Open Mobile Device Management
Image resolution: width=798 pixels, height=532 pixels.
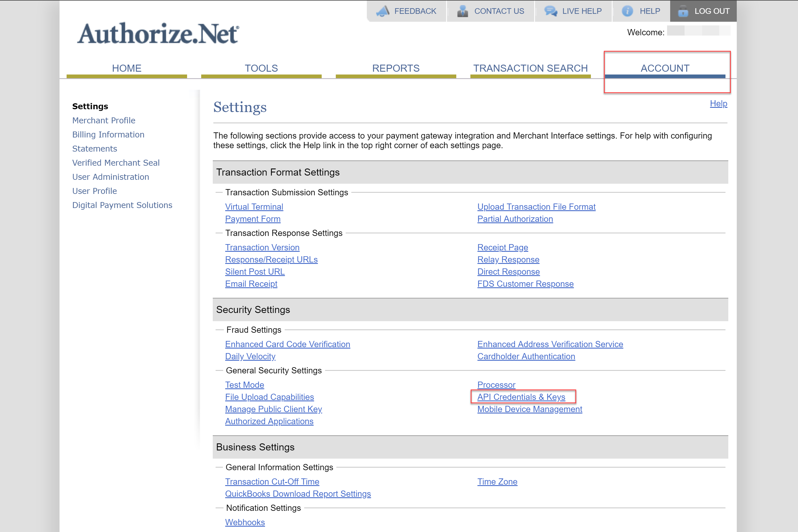point(530,409)
